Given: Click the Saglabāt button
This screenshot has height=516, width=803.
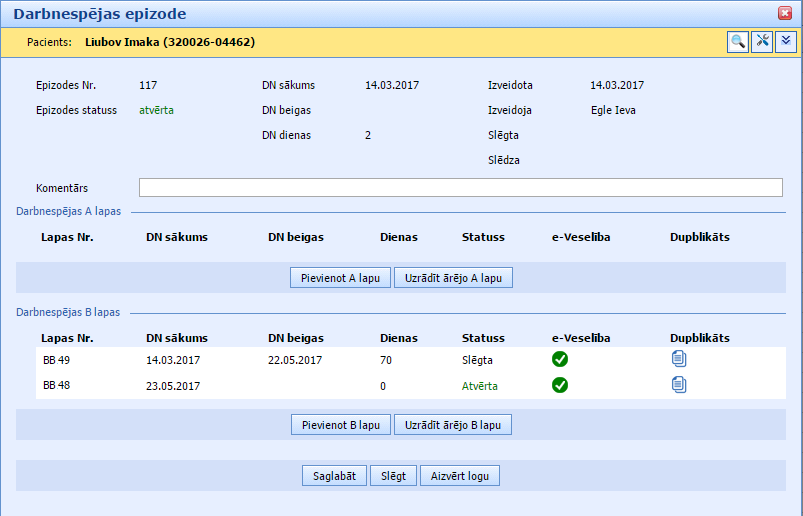Looking at the screenshot, I should (x=335, y=476).
